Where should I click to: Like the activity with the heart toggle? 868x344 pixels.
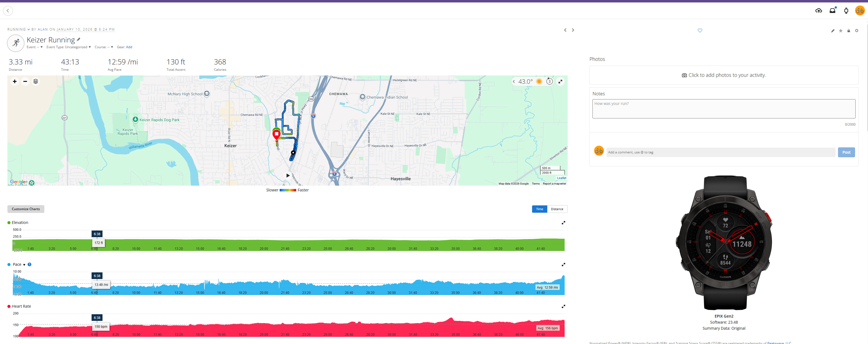(700, 30)
